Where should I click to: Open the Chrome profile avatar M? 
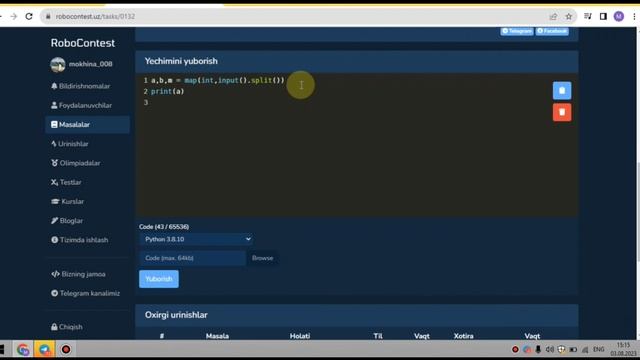click(x=619, y=16)
